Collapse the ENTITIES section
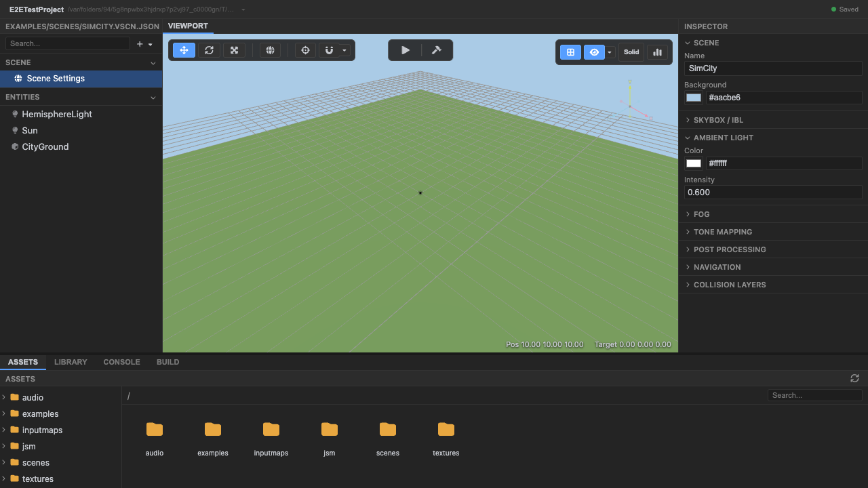 coord(153,98)
